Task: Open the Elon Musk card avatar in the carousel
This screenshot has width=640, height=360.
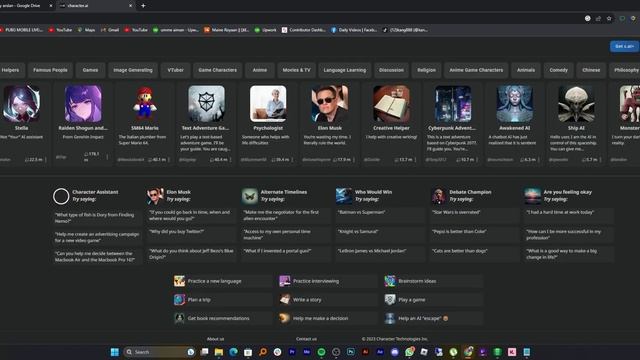Action: [x=330, y=104]
